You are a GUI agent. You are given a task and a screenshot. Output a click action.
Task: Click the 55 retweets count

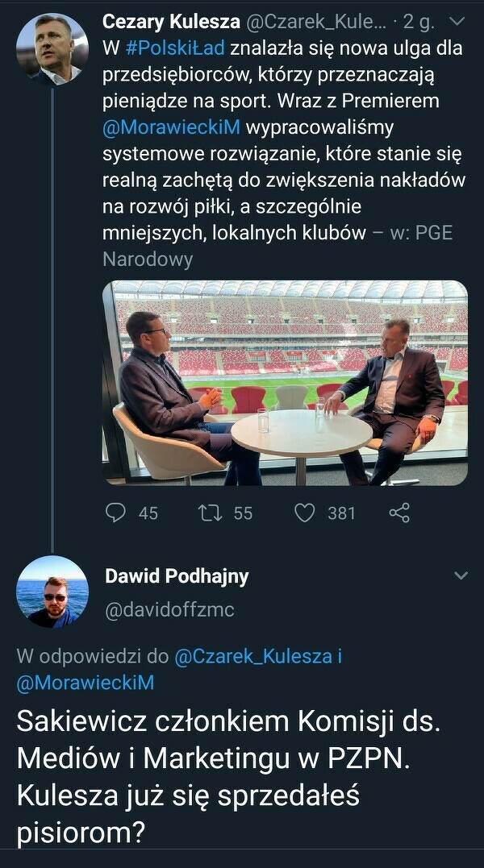243,513
